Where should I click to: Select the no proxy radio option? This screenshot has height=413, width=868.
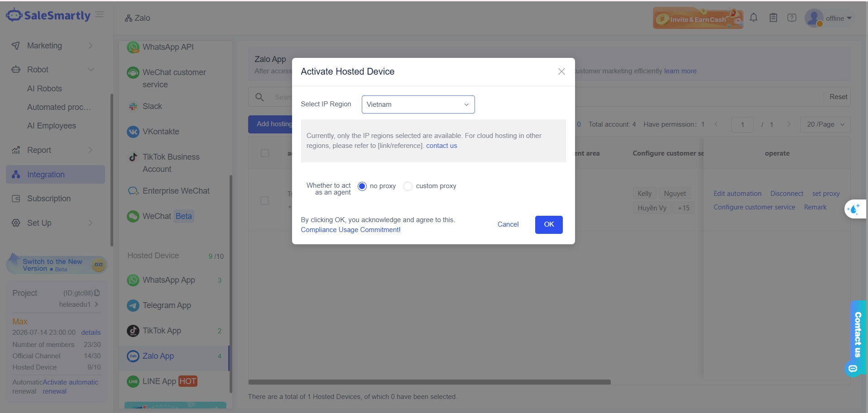362,186
